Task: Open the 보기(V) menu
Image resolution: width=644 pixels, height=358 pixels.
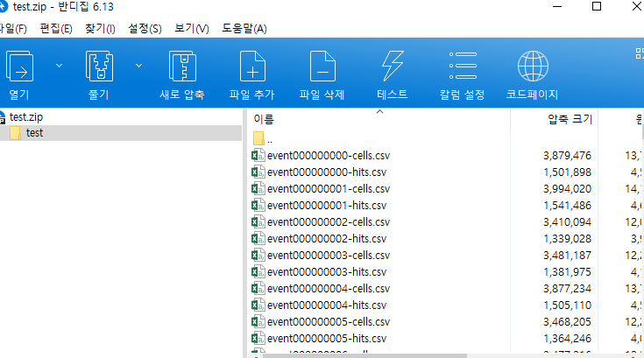Action: tap(191, 29)
